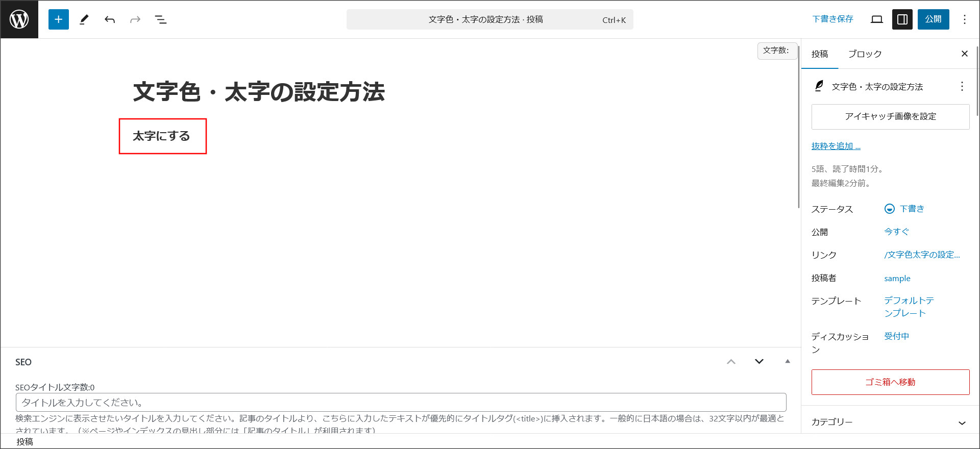
Task: Toggle the settings sidebar panel icon
Action: 902,19
